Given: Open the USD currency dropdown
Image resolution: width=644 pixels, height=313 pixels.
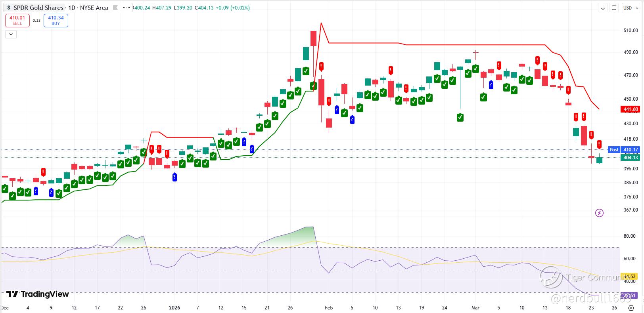Looking at the screenshot, I should [x=630, y=8].
